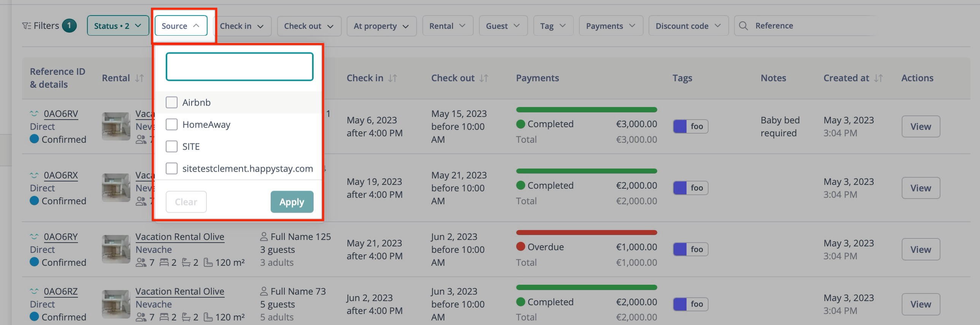Viewport: 980px width, 325px height.
Task: Click the bedroom icon in 0AO6RZ row
Action: pos(164,317)
